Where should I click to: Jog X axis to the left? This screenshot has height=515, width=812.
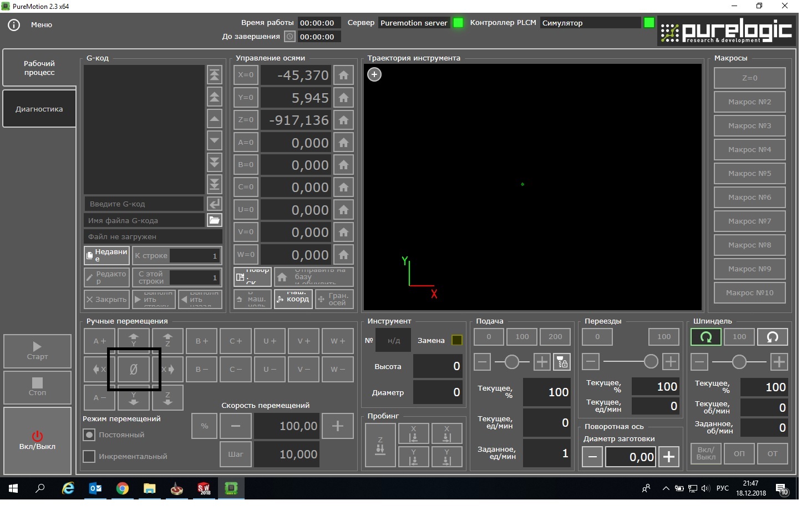tap(99, 369)
